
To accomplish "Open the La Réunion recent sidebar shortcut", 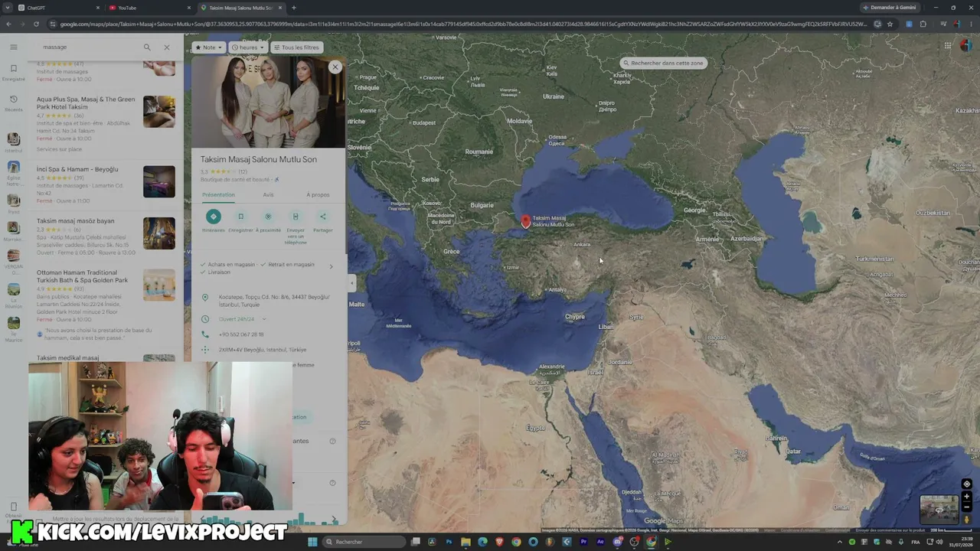I will 13,295.
